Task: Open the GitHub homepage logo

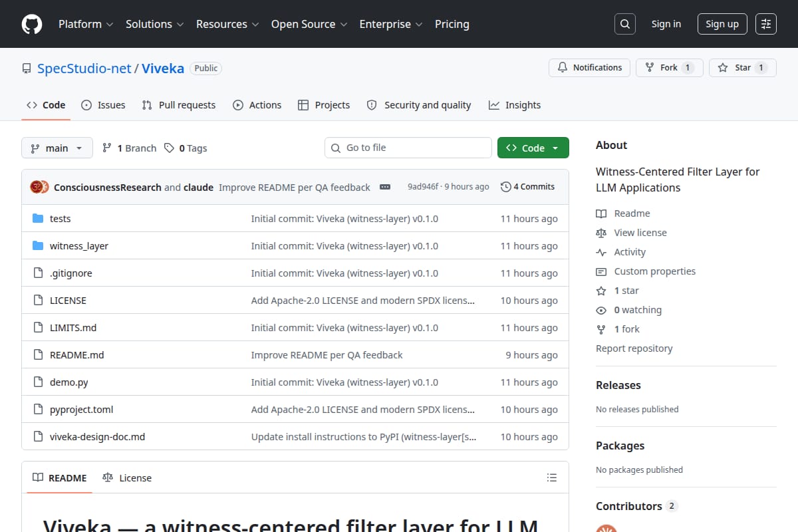Action: tap(32, 24)
